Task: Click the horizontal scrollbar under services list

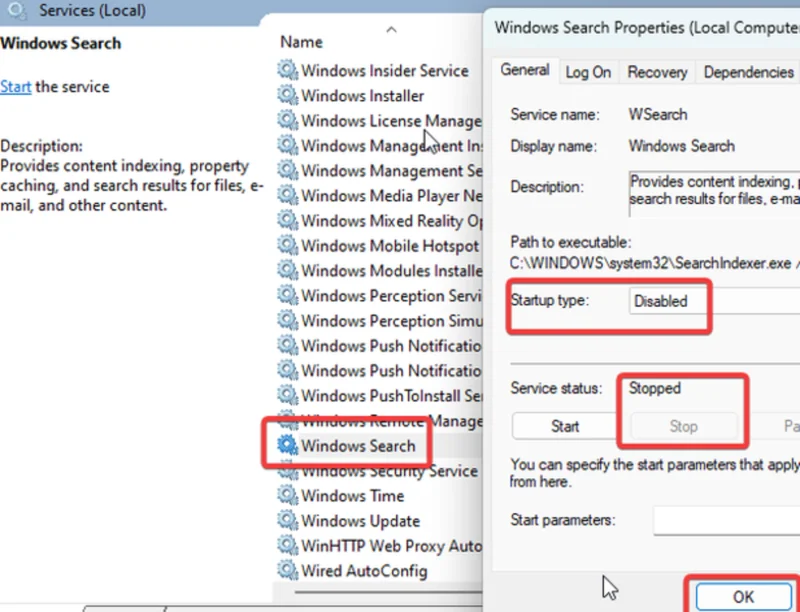Action: tap(388, 592)
